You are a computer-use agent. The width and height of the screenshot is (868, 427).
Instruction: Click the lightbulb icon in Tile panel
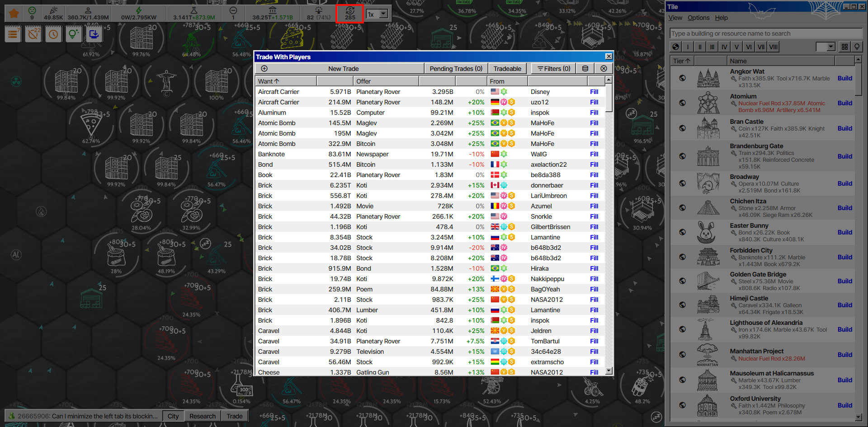857,47
